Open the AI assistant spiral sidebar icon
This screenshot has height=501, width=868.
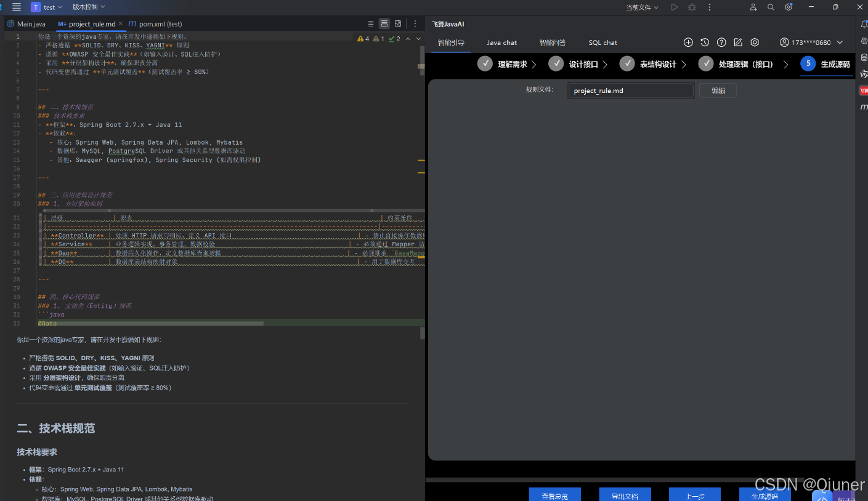click(x=863, y=41)
